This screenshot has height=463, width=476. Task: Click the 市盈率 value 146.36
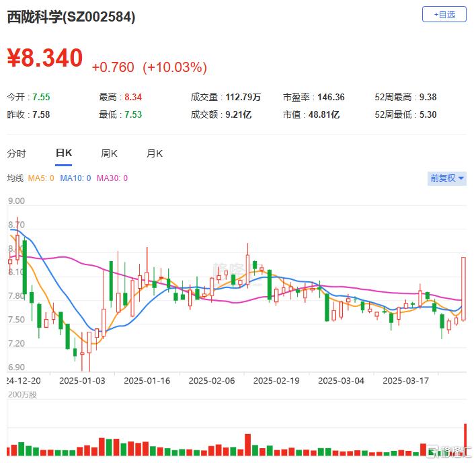coord(331,97)
